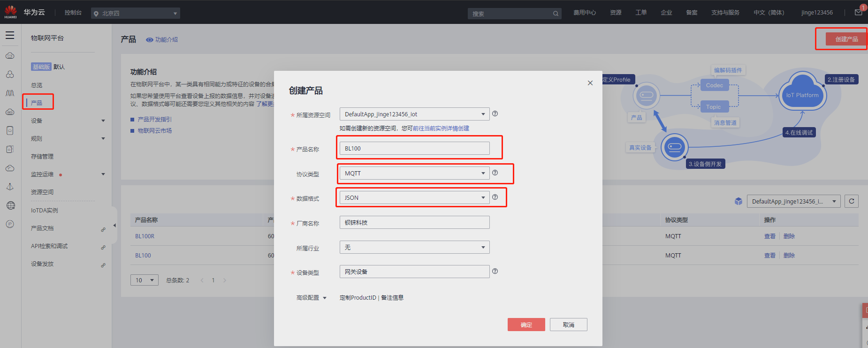Click the help icon beside 协议类型 MQTT
868x348 pixels.
(x=495, y=173)
